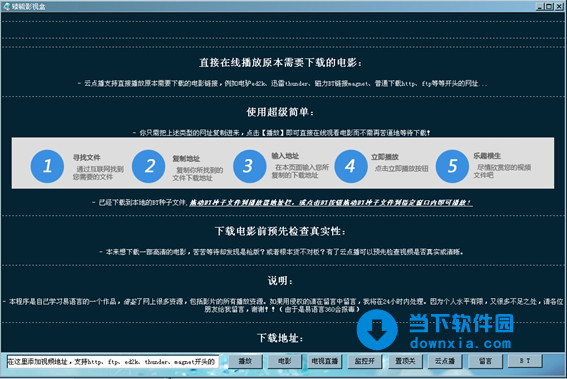Click the step 2 复制地址 circle icon
This screenshot has width=567, height=379.
[149, 166]
